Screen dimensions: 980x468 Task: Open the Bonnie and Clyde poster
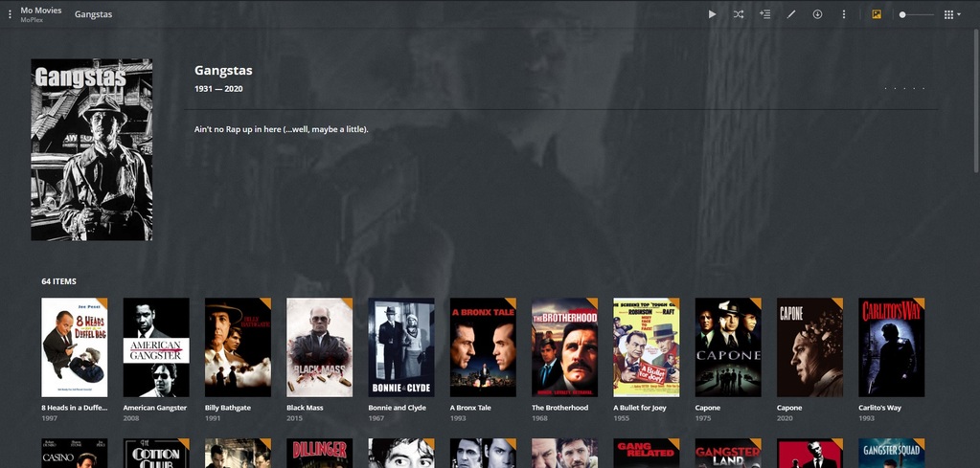[x=401, y=347]
